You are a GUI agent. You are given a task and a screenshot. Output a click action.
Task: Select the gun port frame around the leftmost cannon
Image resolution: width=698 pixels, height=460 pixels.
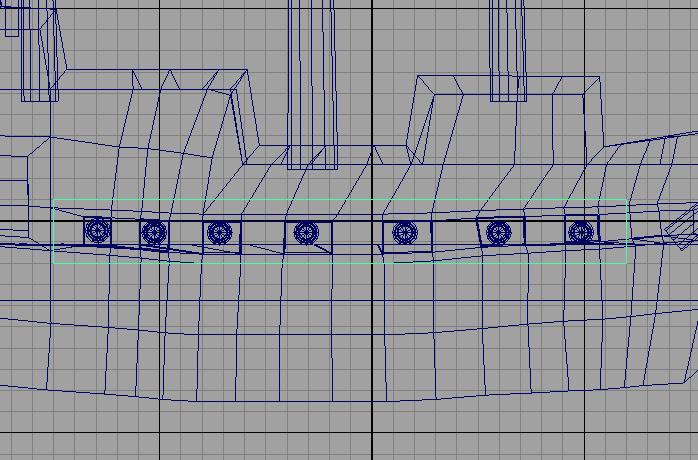[x=97, y=231]
